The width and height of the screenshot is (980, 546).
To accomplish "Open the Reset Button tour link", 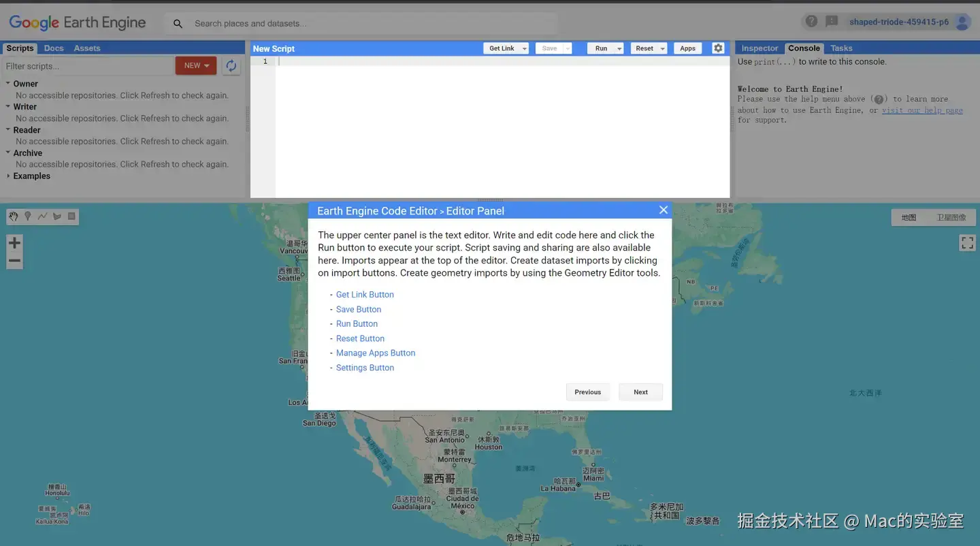I will (360, 338).
